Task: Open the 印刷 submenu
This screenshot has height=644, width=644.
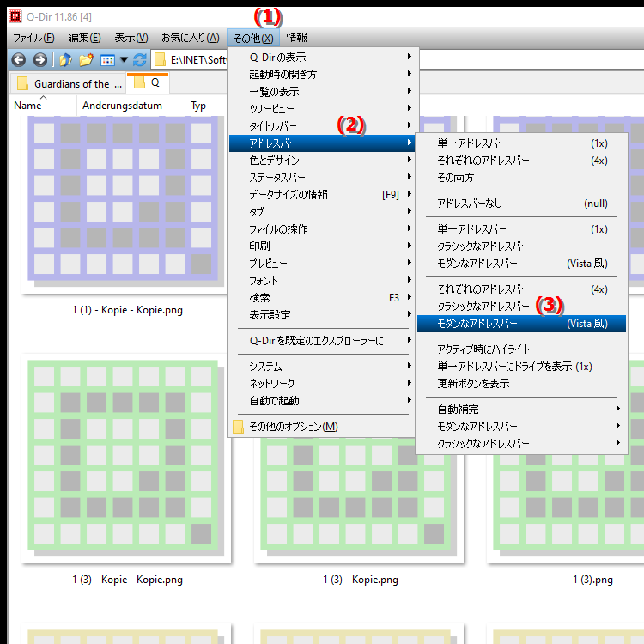Action: [x=322, y=246]
